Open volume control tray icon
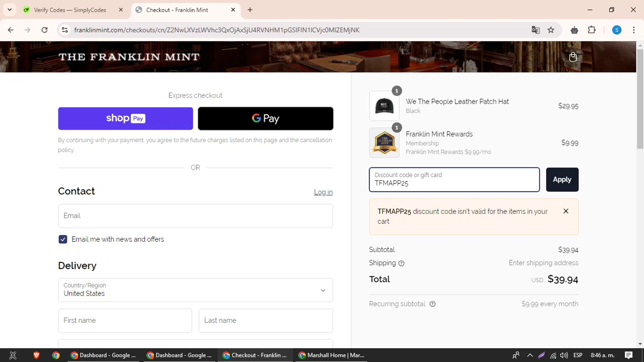 564,355
